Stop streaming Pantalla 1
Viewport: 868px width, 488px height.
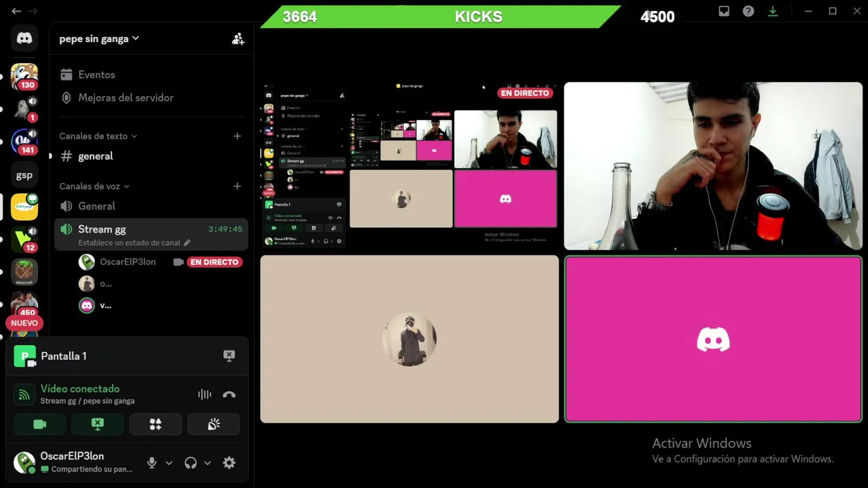229,356
